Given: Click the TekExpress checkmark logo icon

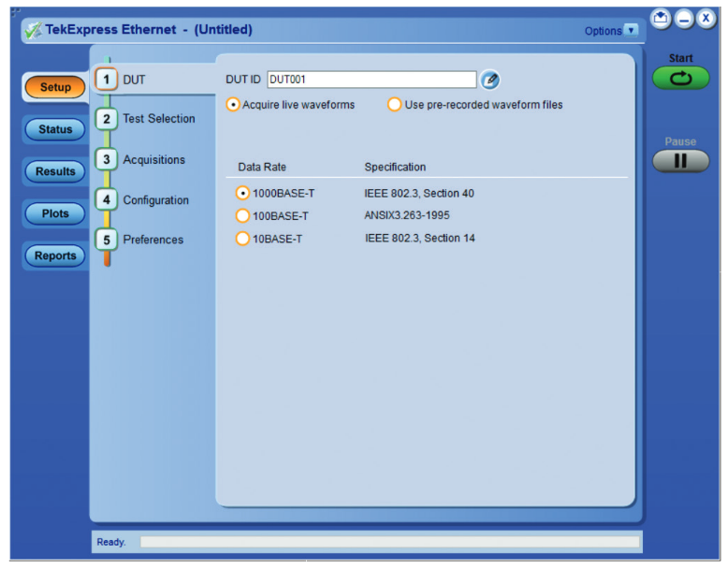Looking at the screenshot, I should coord(33,30).
